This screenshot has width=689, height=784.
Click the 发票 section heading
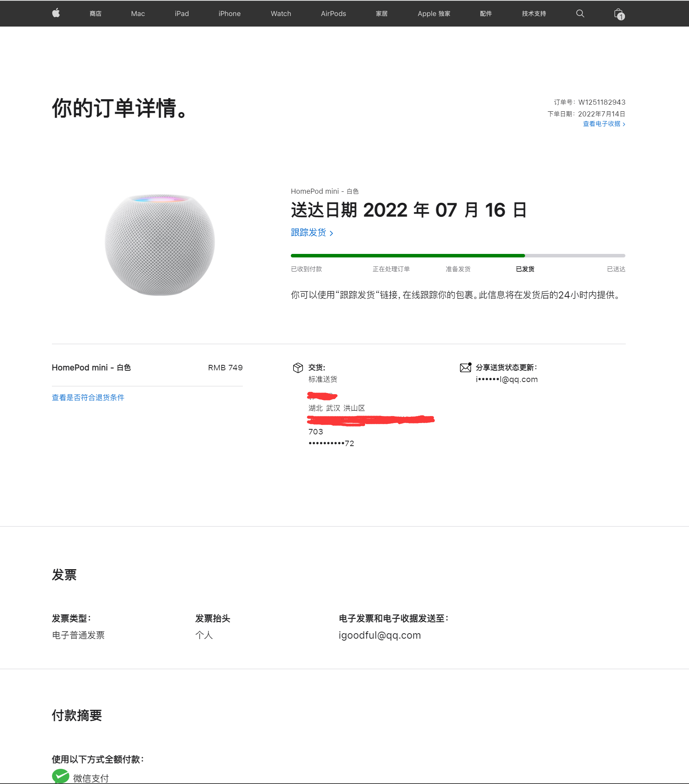[x=64, y=575]
